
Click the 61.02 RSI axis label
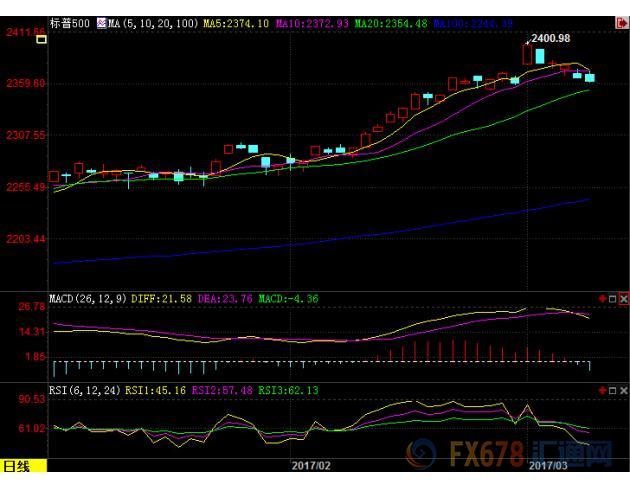point(32,428)
